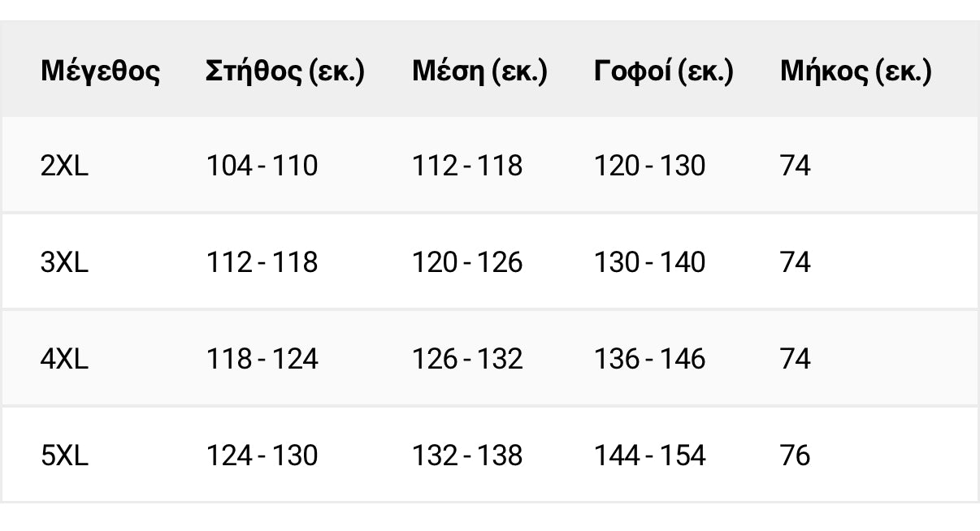Viewport: 980px width, 531px height.
Task: Click the Στήθος (εκ.) column header
Action: [x=285, y=72]
